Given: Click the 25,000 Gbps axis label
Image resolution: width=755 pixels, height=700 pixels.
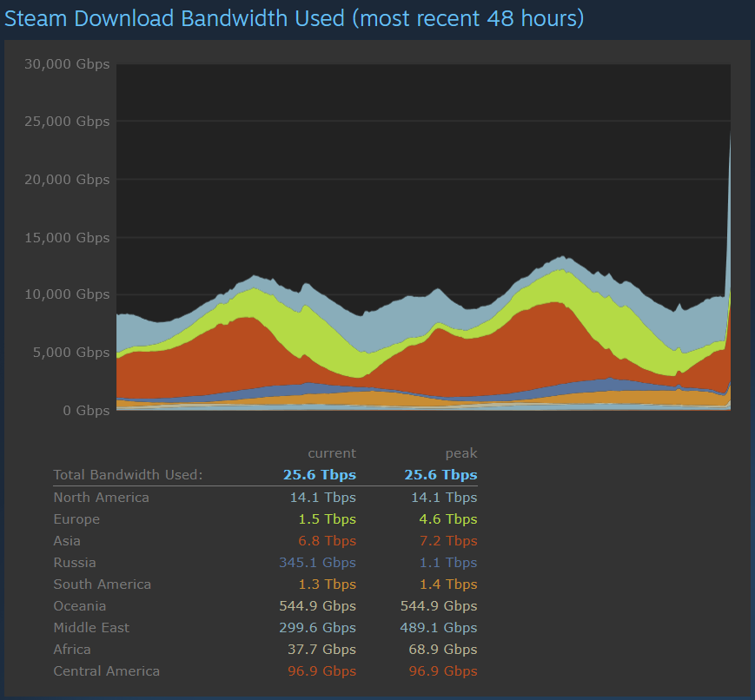Looking at the screenshot, I should point(67,122).
